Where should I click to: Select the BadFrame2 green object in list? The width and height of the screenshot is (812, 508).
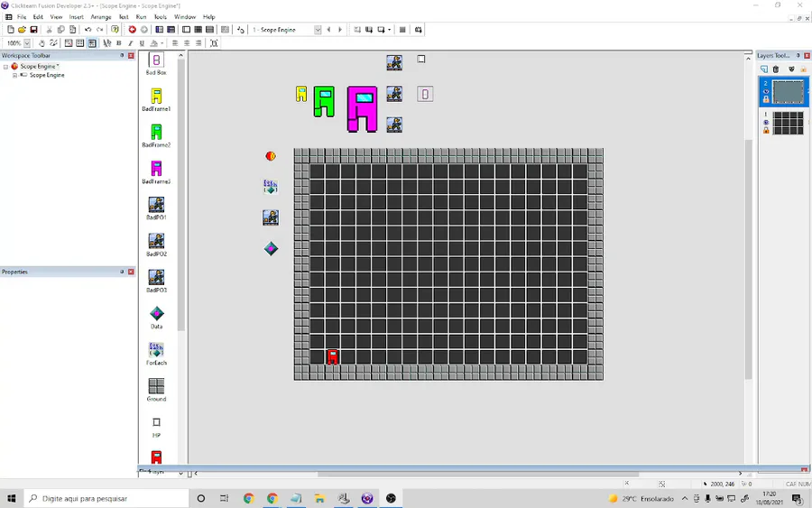click(156, 136)
